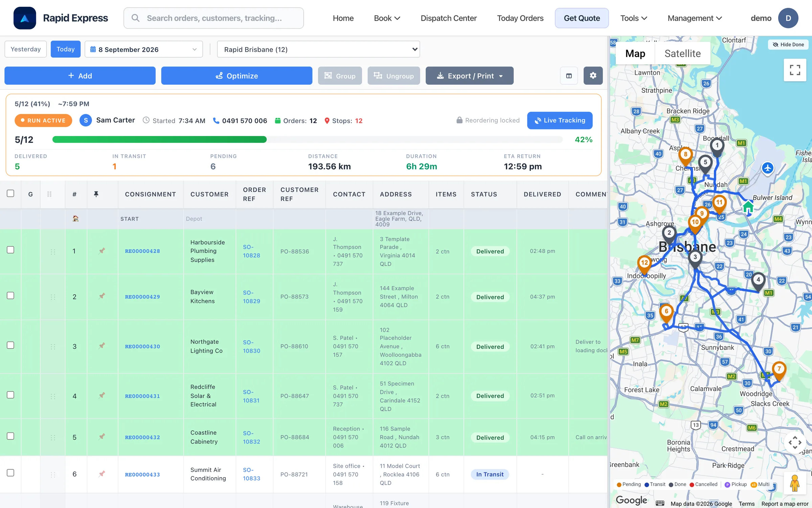
Task: Open the 8 September 2026 date dropdown
Action: tap(144, 49)
